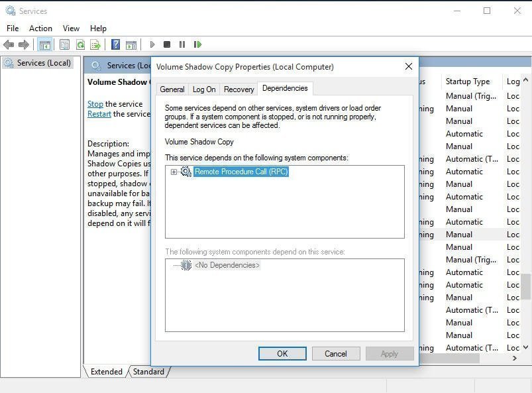
Task: Select Remote Procedure Call (RPC) tree item
Action: tap(241, 172)
